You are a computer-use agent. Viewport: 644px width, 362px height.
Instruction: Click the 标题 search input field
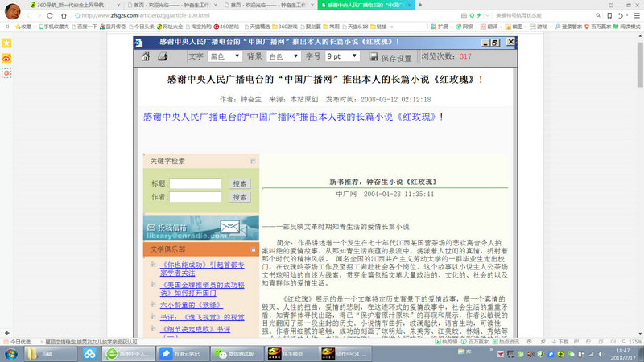click(196, 183)
